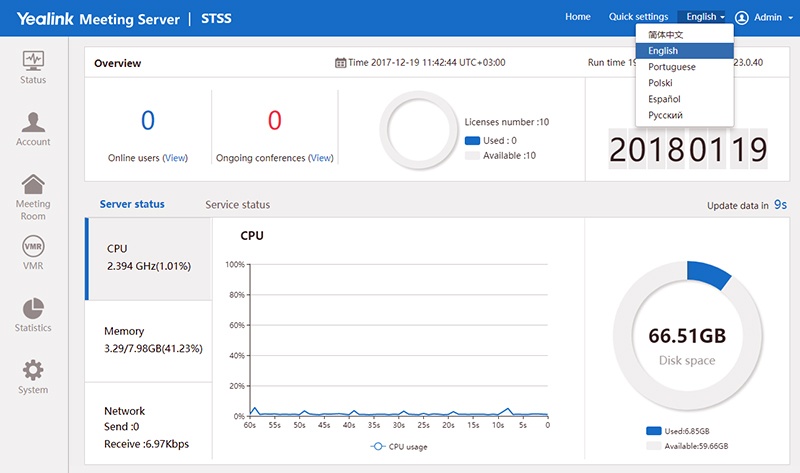Select Español language option
The height and width of the screenshot is (473, 800).
[x=685, y=99]
